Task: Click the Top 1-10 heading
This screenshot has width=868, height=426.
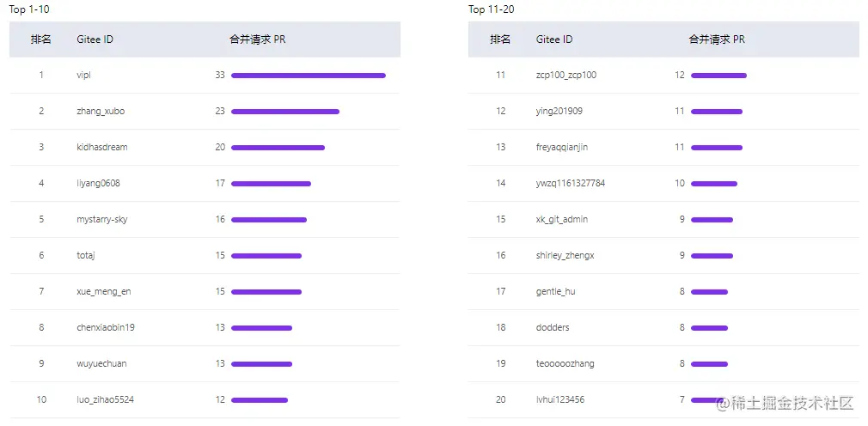Action: click(x=28, y=9)
